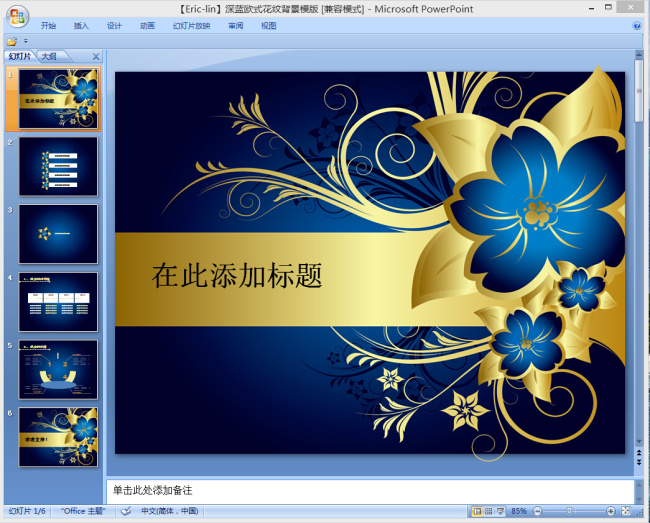Switch to Normal view icon
Screen dimensions: 650x523
click(477, 511)
